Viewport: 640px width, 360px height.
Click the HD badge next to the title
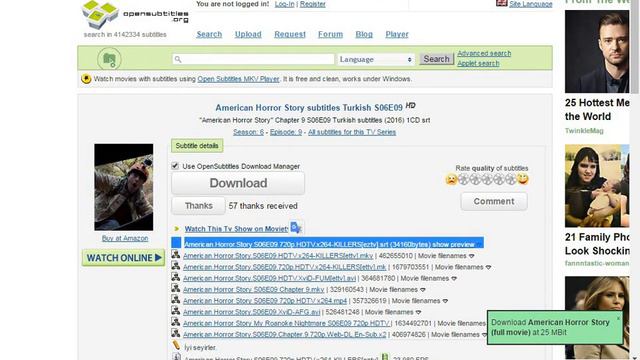pyautogui.click(x=411, y=105)
